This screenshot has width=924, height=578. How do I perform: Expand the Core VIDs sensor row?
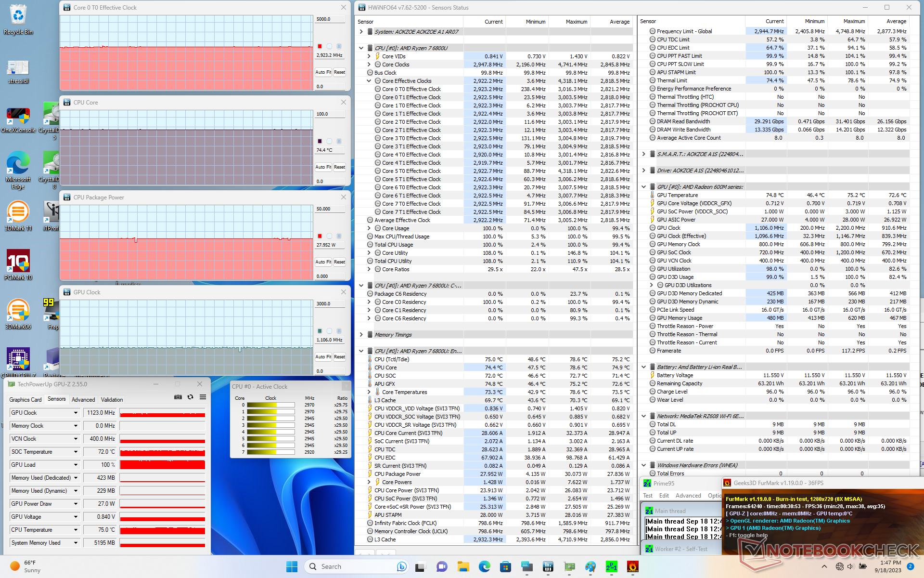click(369, 56)
